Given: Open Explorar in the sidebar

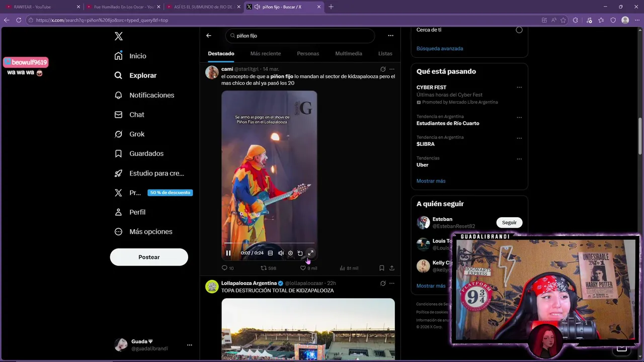Looking at the screenshot, I should click(x=135, y=75).
